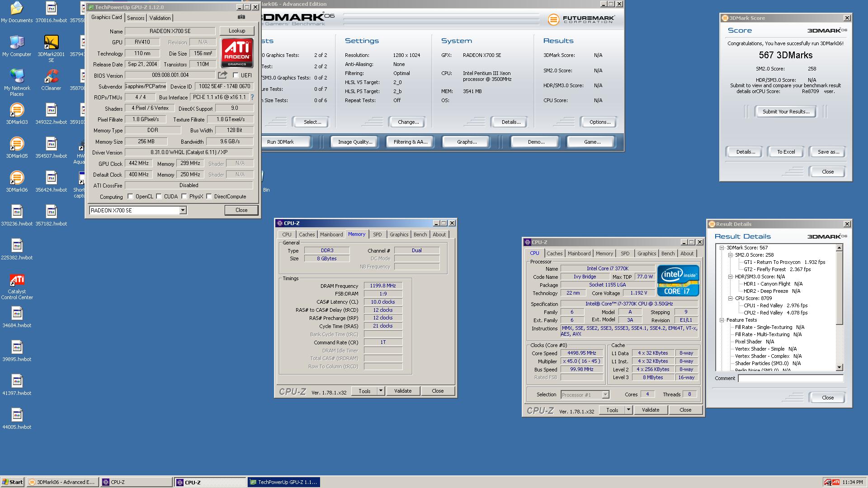The height and width of the screenshot is (488, 868).
Task: Toggle the CUDA checkbox
Action: [x=159, y=197]
